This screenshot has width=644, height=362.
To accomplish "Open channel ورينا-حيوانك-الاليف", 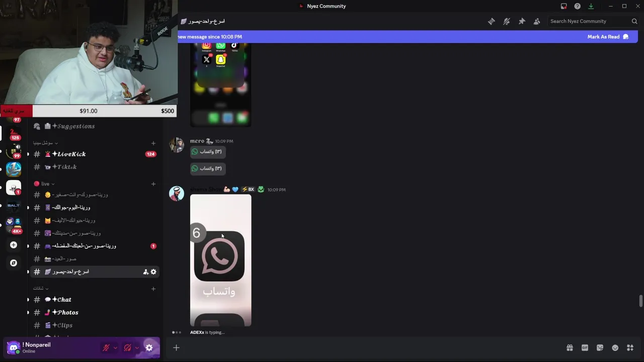I will [95, 220].
